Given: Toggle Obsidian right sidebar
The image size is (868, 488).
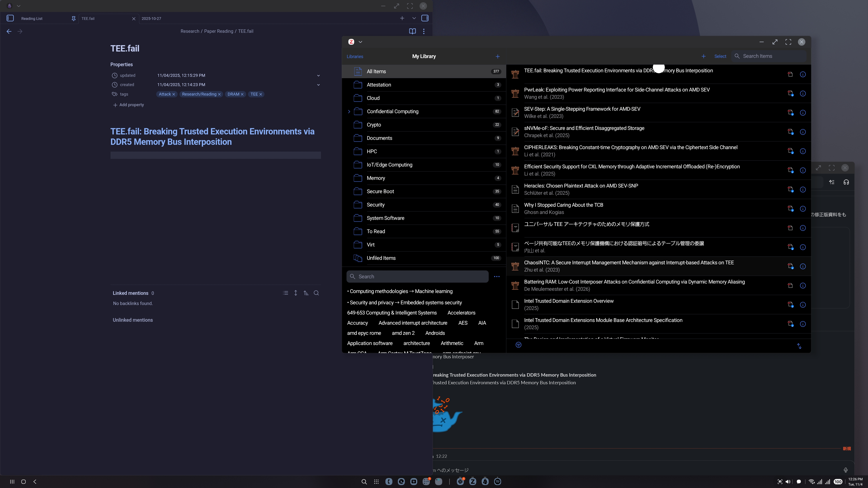Looking at the screenshot, I should [425, 18].
